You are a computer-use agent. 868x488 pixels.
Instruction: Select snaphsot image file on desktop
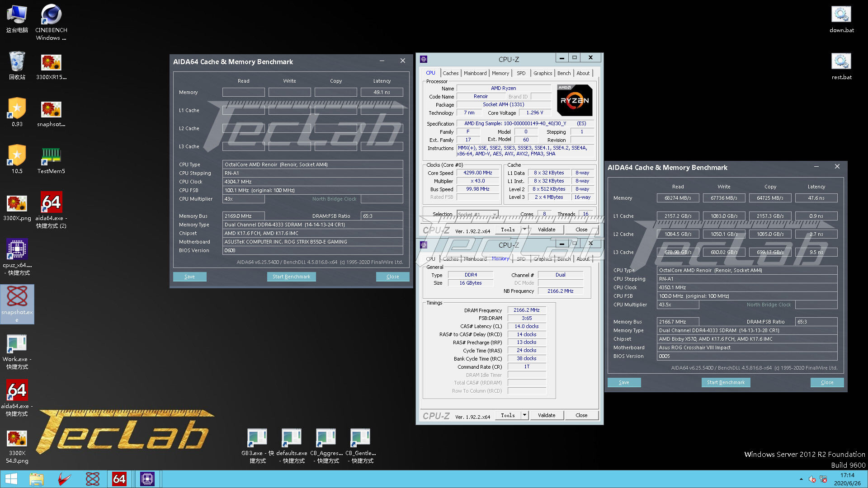[x=51, y=113]
